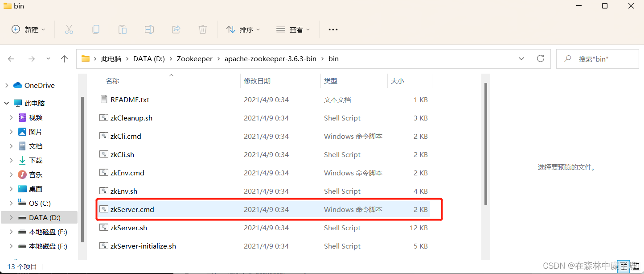
Task: Select the zkServer.sh file name
Action: coord(129,228)
